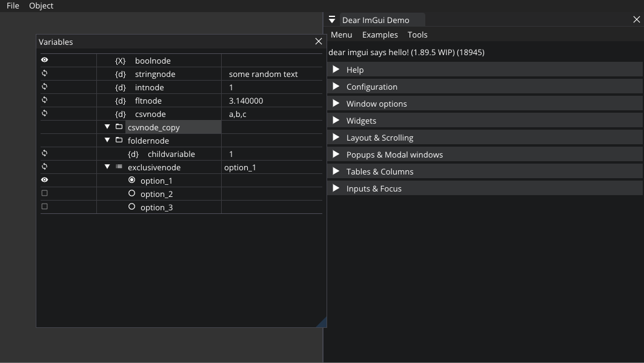Screen dimensions: 644x363
Task: Collapse the exclusivenode tree entry
Action: [x=107, y=167]
